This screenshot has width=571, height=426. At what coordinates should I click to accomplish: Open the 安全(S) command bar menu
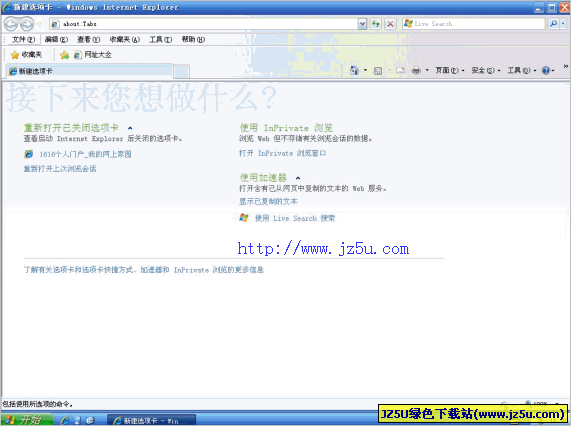(486, 70)
